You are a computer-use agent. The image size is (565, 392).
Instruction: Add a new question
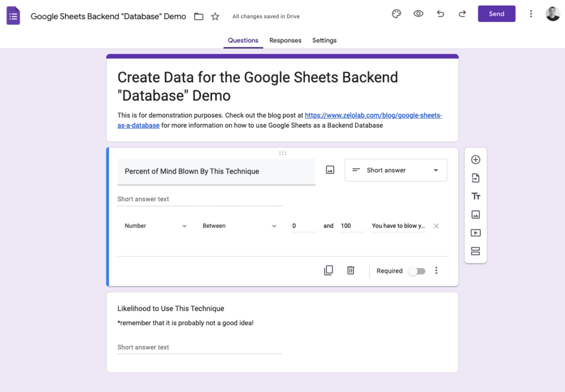pyautogui.click(x=476, y=160)
